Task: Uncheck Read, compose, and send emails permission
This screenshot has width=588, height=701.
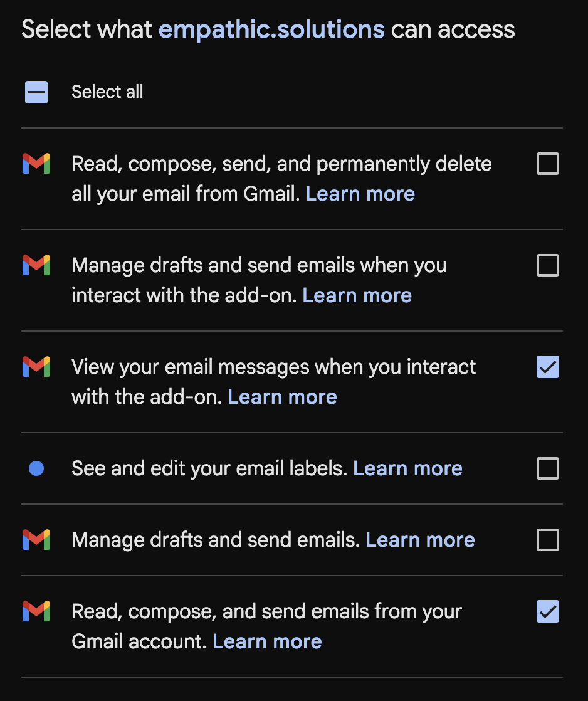Action: [x=547, y=612]
